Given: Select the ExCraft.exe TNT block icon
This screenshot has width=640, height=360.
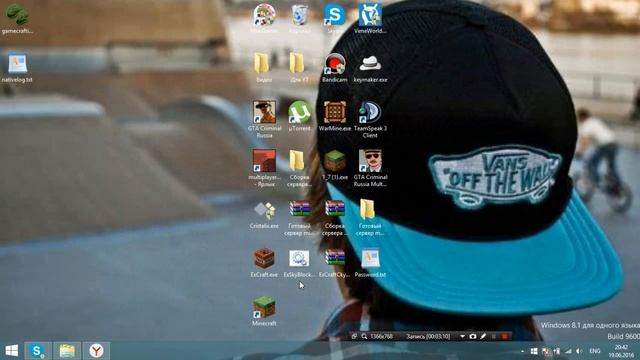Looking at the screenshot, I should coord(264,258).
